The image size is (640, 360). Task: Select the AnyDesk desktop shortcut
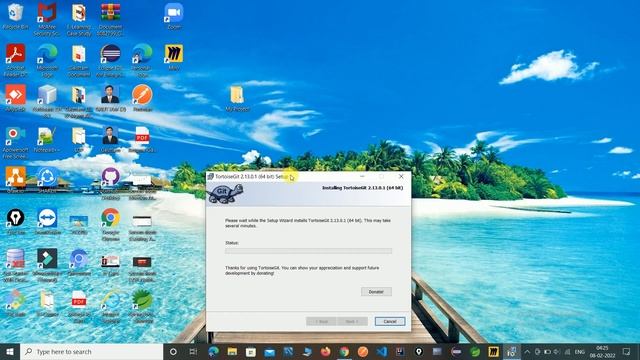[16, 98]
